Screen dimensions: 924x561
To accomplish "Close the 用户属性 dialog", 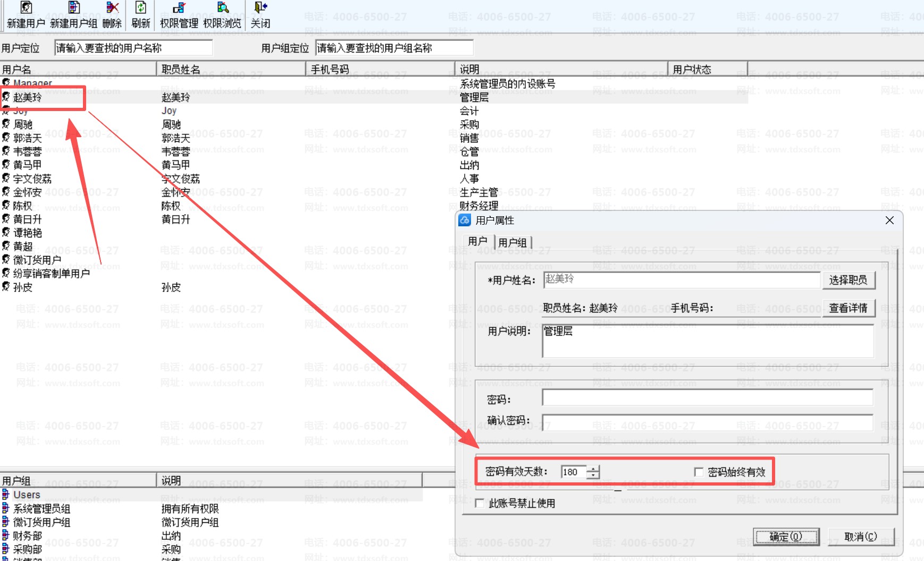I will point(889,220).
